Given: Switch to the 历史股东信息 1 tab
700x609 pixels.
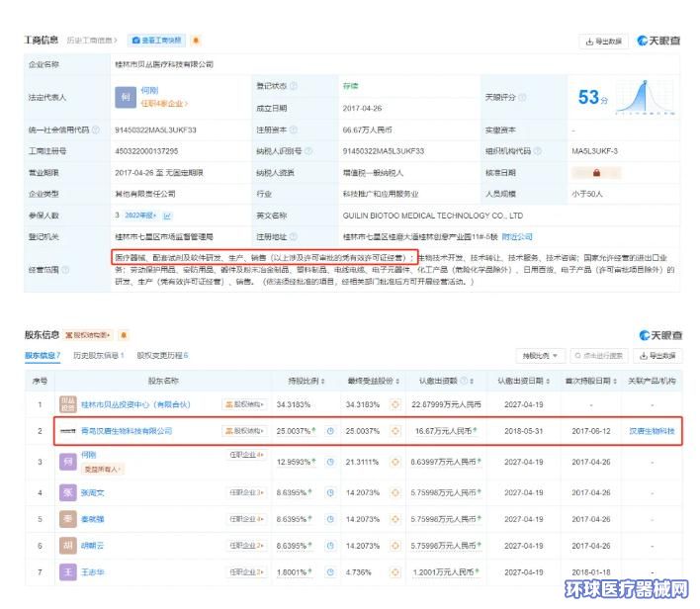Looking at the screenshot, I should coord(99,355).
